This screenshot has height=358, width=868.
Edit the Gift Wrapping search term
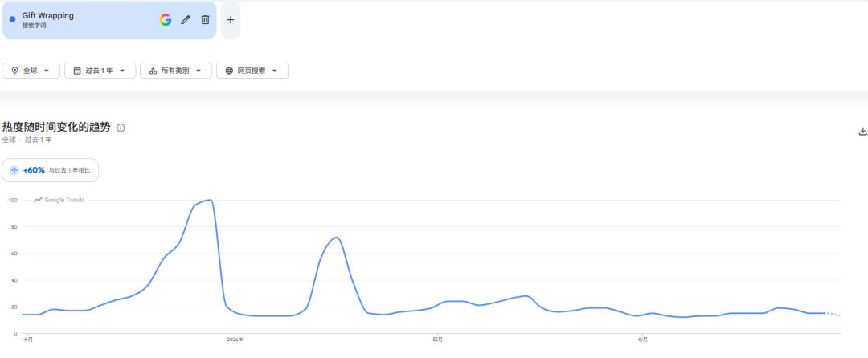pyautogui.click(x=186, y=20)
